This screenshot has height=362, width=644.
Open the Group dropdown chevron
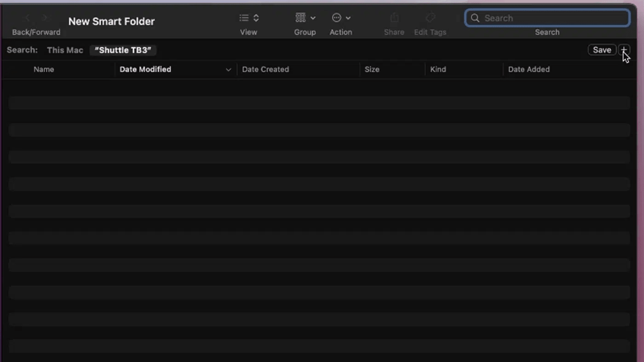point(313,17)
